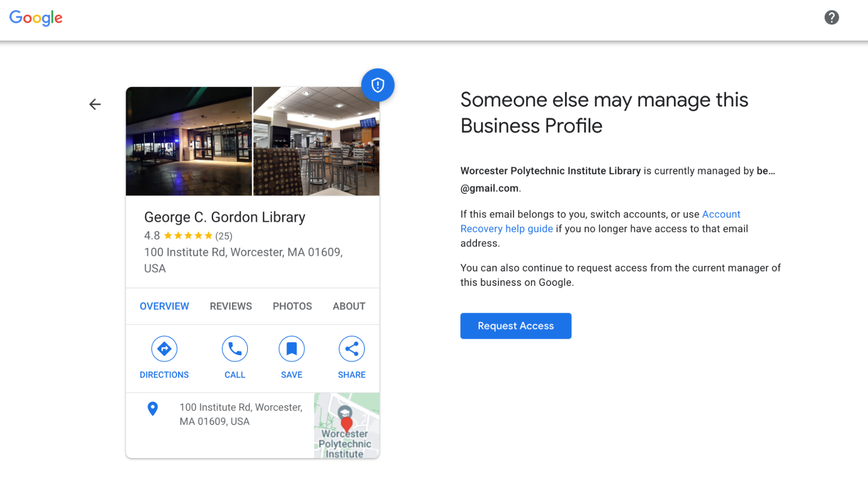Image resolution: width=868 pixels, height=484 pixels.
Task: Click the "Someone else may manage" heading
Action: (604, 113)
